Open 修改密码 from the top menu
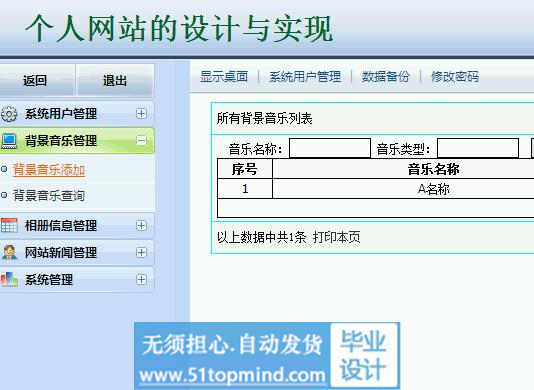 pyautogui.click(x=455, y=77)
